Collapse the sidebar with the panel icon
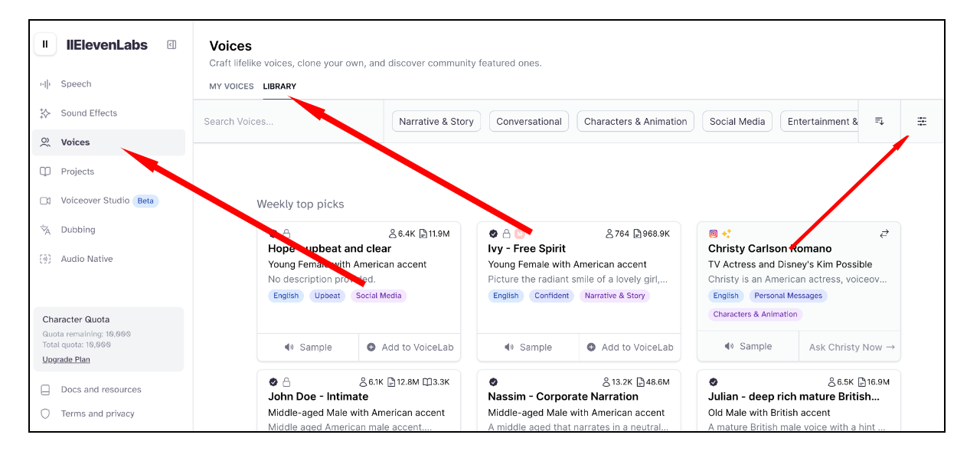The height and width of the screenshot is (461, 980). click(171, 44)
